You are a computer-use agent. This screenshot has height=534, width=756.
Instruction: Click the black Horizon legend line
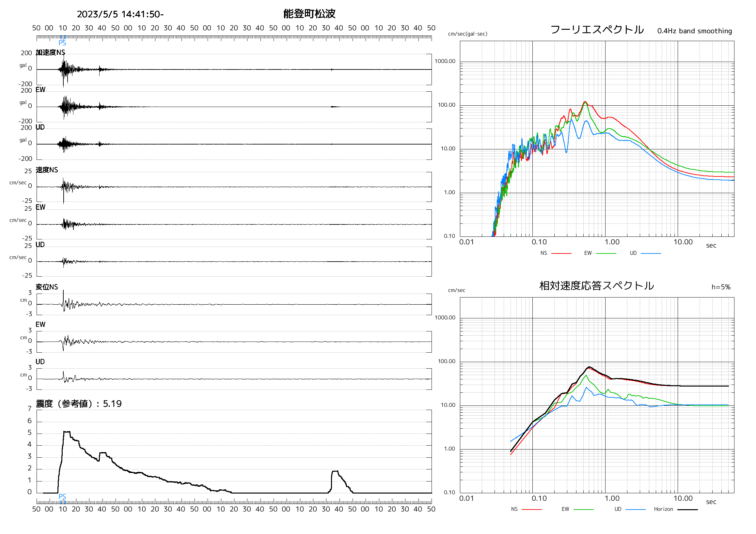pyautogui.click(x=687, y=509)
